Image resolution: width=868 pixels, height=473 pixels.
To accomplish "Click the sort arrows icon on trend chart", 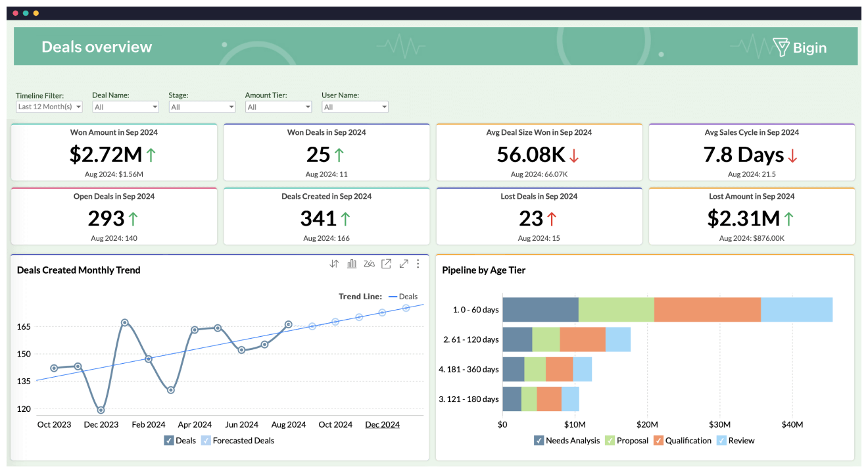I will [x=334, y=264].
